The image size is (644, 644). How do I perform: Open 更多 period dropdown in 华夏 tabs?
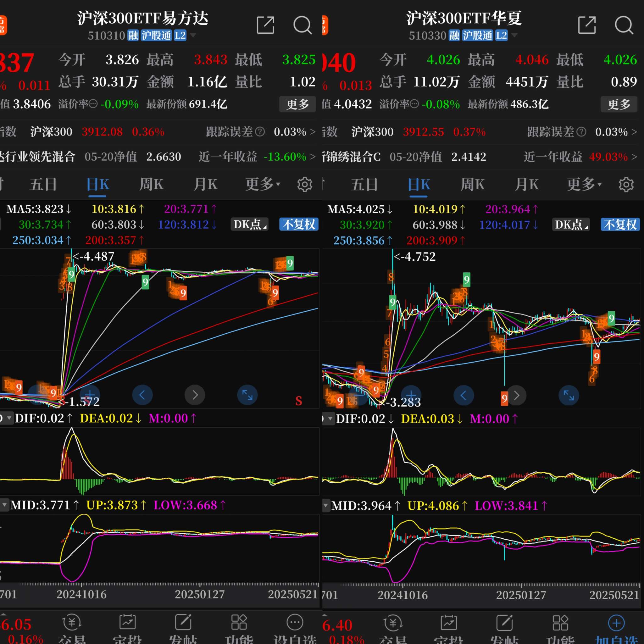(x=584, y=184)
